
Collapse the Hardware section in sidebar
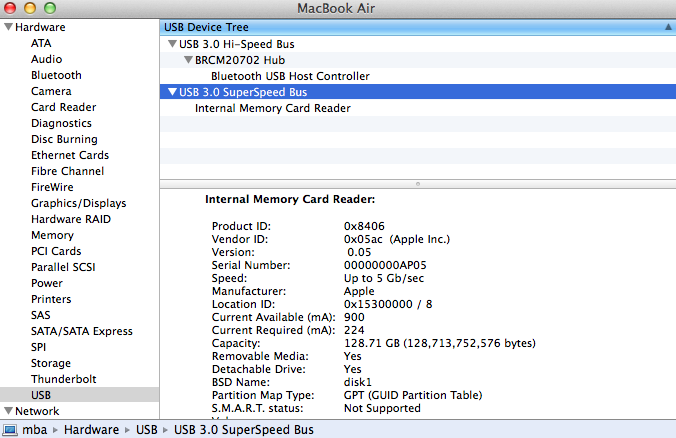pos(8,27)
